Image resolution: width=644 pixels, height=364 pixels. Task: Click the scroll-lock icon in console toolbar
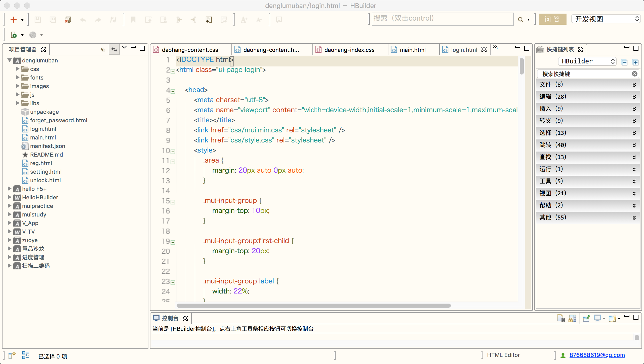click(x=572, y=318)
